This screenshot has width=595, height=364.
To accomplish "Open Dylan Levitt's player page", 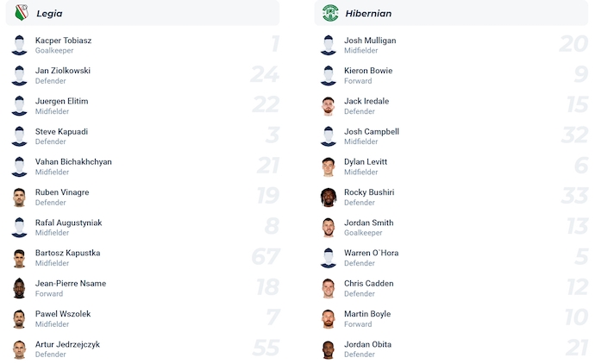I will (x=366, y=162).
